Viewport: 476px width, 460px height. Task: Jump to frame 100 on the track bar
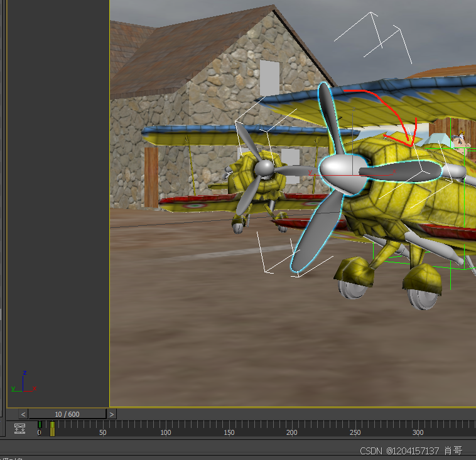pyautogui.click(x=166, y=432)
